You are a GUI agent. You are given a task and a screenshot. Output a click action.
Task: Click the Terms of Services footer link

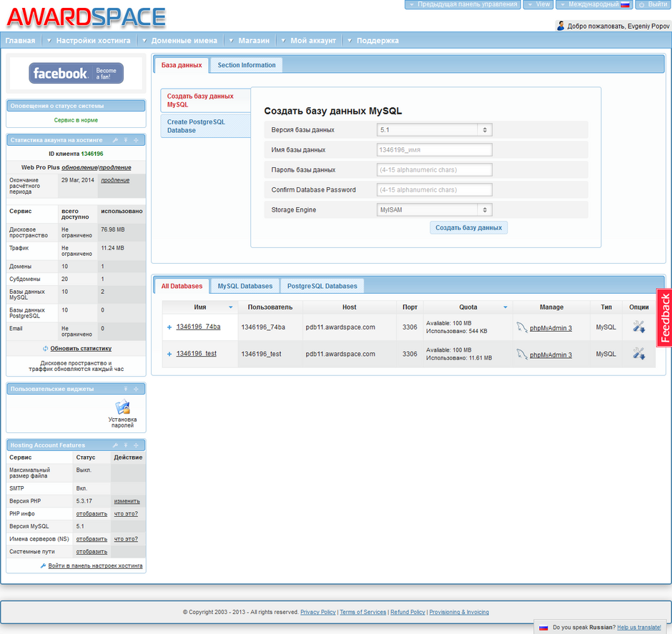pyautogui.click(x=363, y=612)
